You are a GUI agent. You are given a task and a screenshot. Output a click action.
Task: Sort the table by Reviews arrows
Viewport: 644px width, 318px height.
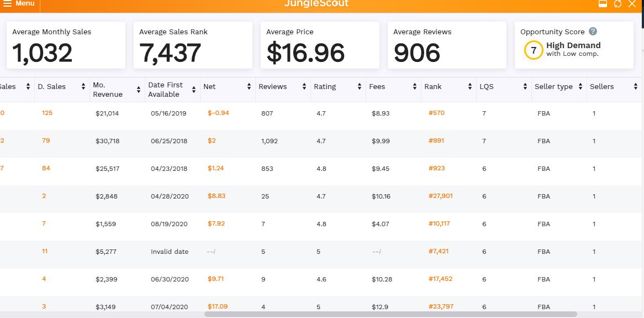coord(304,87)
